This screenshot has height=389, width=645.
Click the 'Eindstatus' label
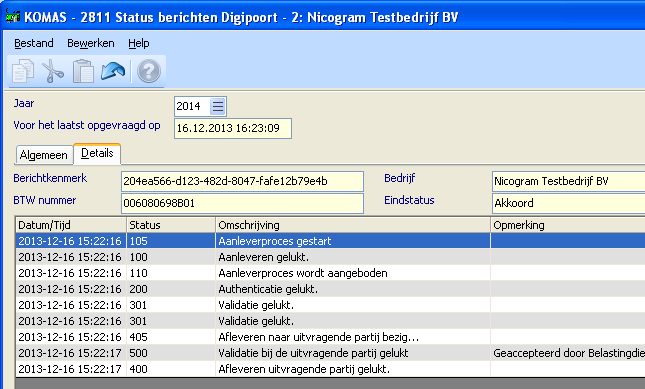pos(409,200)
